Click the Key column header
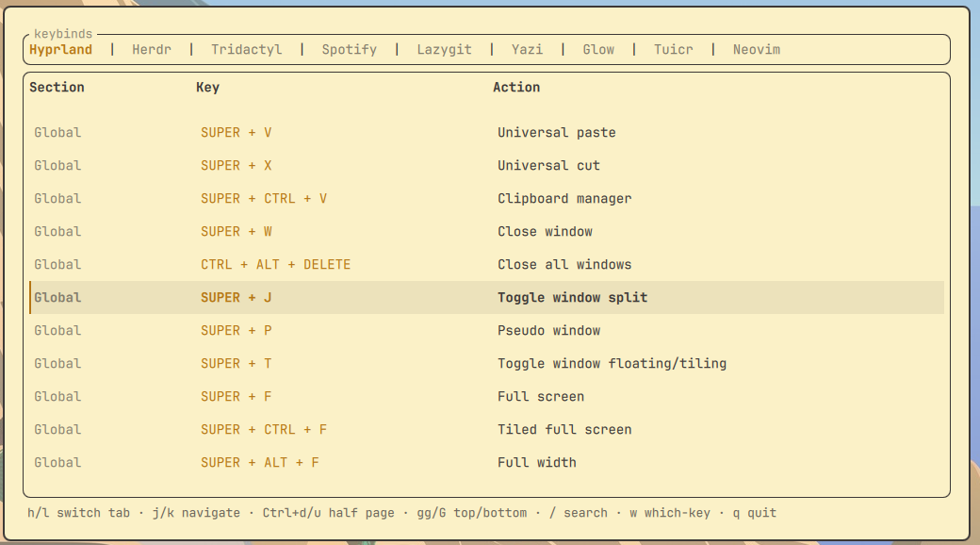980x545 pixels. 207,87
